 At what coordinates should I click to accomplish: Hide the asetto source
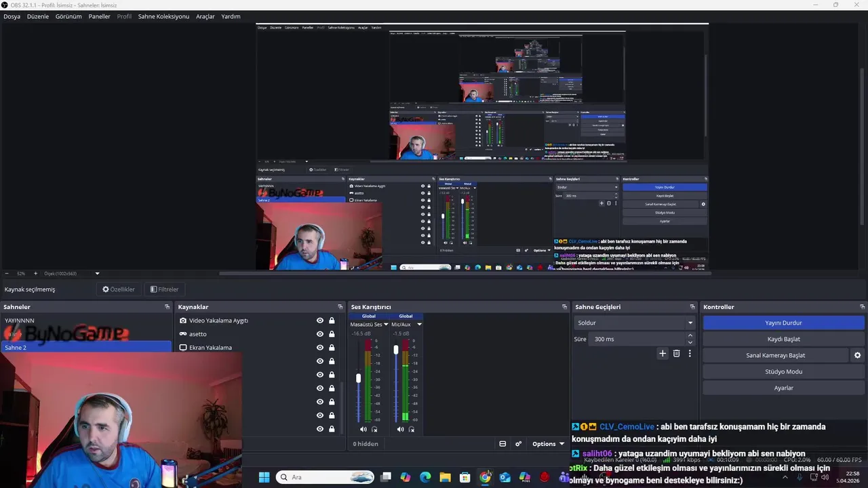pyautogui.click(x=320, y=334)
